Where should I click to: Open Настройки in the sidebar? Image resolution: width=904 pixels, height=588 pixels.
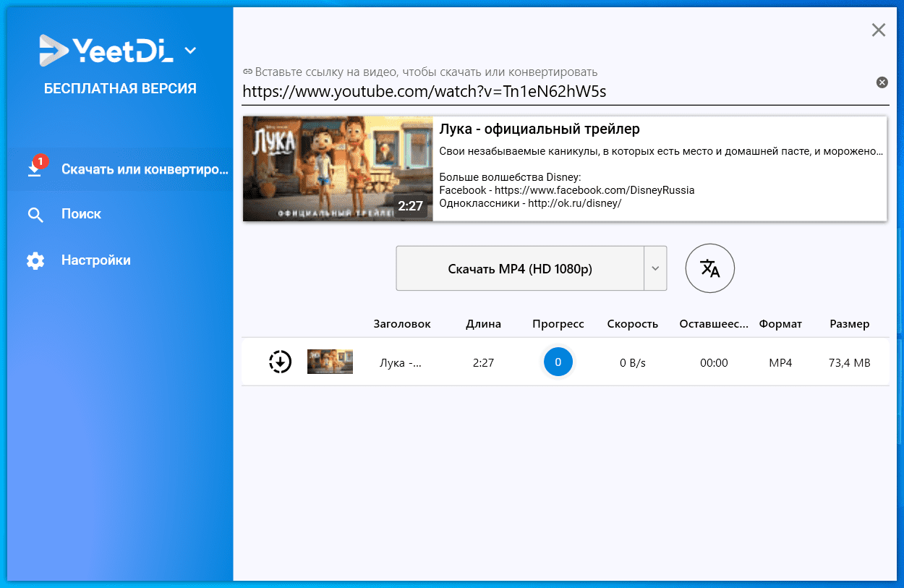96,260
